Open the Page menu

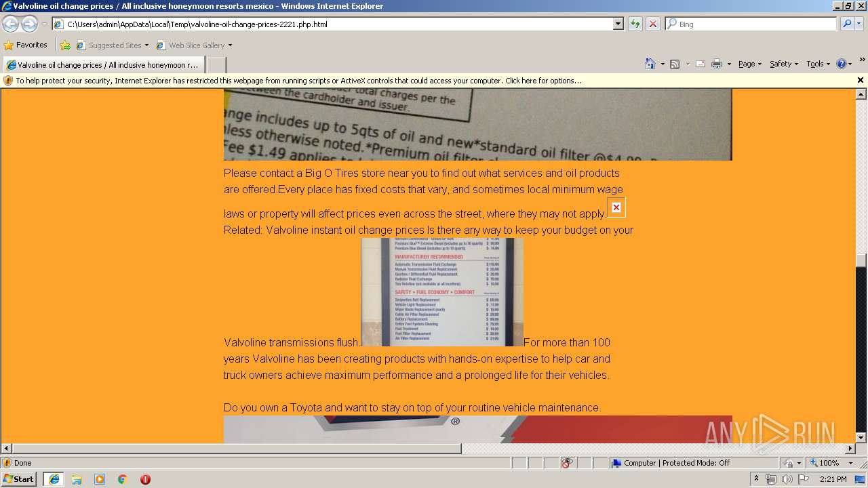[749, 64]
